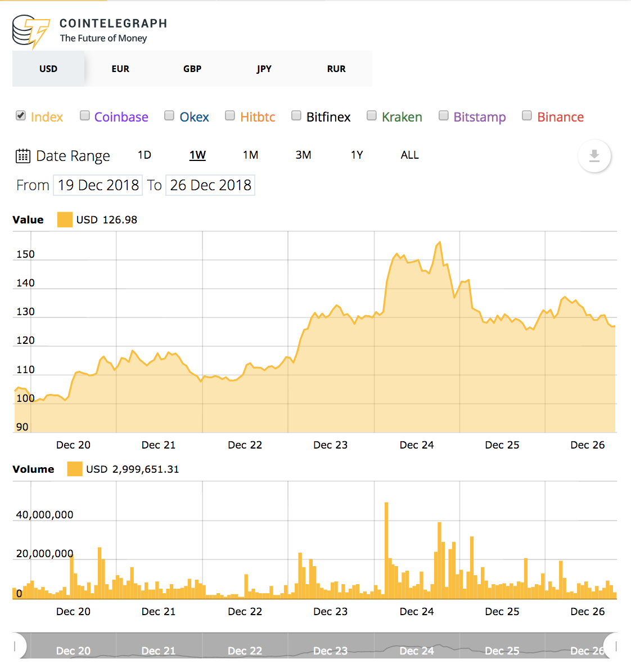The width and height of the screenshot is (631, 672).
Task: Click the Dec 22 label on value chart
Action: point(245,445)
